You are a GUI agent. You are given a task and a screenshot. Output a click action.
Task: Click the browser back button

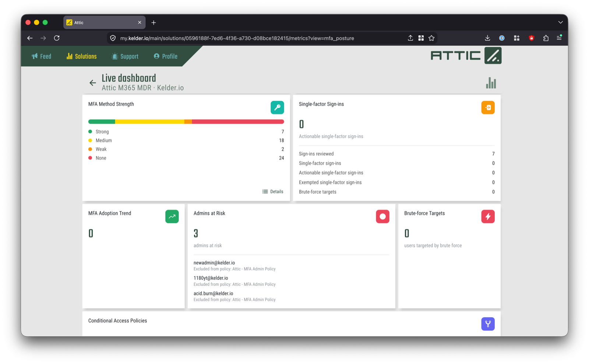coord(30,38)
